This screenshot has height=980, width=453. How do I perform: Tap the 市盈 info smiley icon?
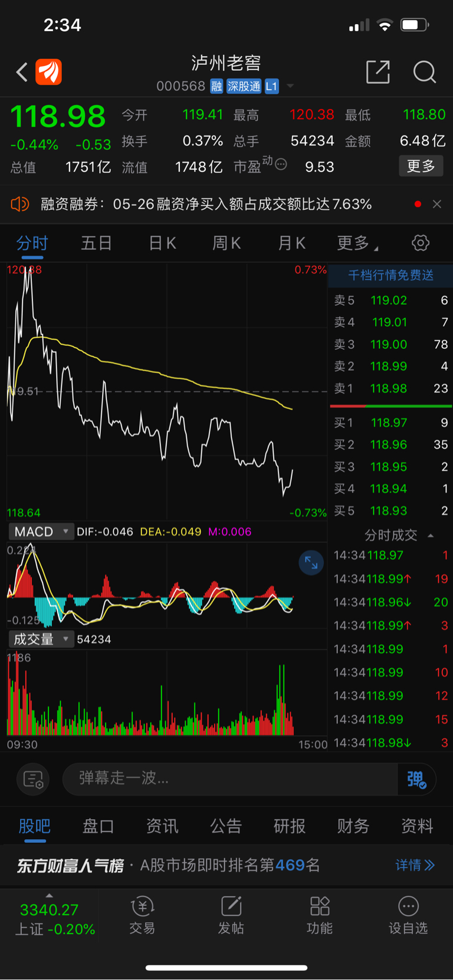281,164
